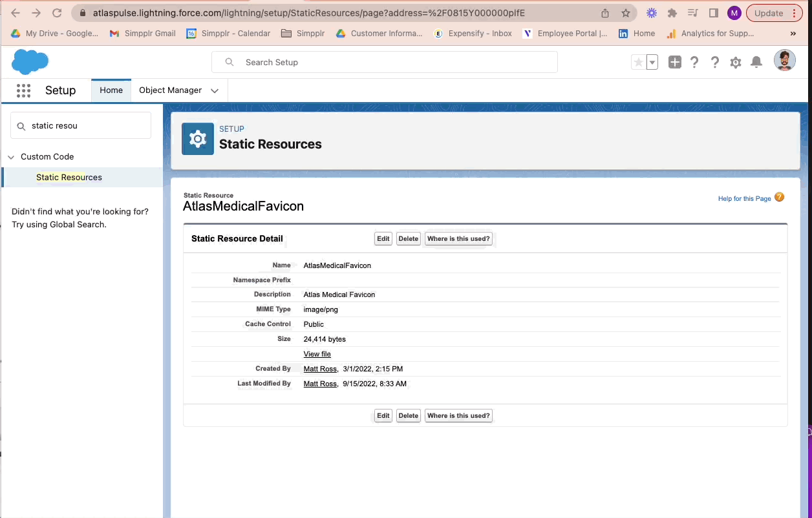
Task: Reload the page with refresh icon
Action: pos(57,13)
